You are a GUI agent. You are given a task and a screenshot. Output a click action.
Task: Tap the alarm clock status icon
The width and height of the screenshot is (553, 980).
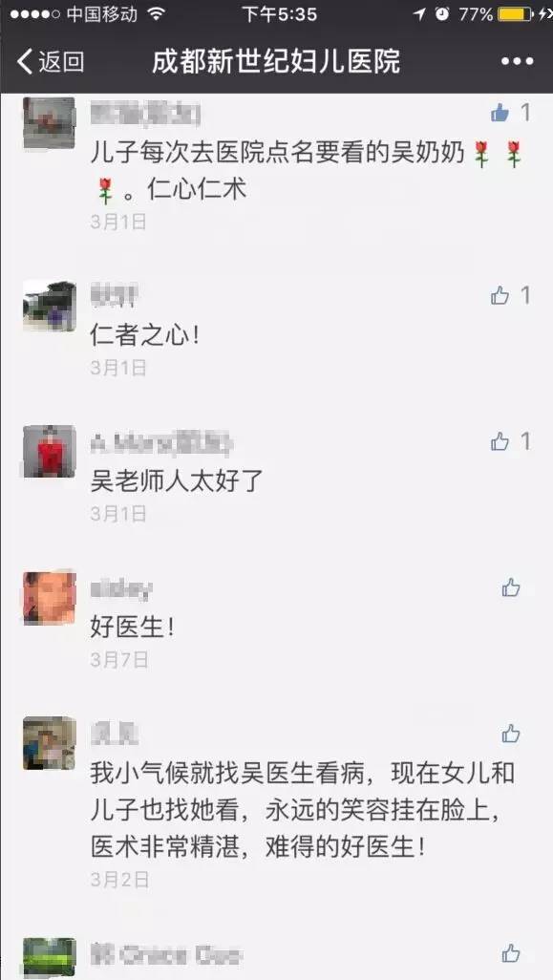pyautogui.click(x=442, y=13)
